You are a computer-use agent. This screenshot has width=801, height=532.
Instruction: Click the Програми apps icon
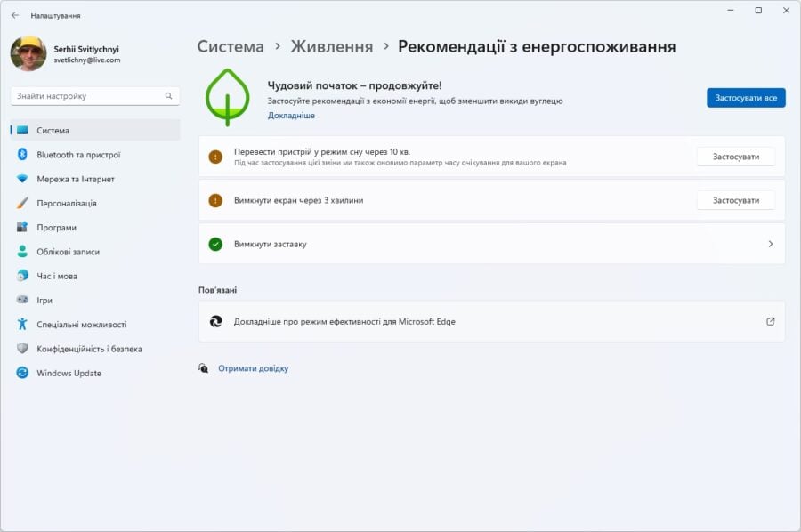tap(22, 227)
